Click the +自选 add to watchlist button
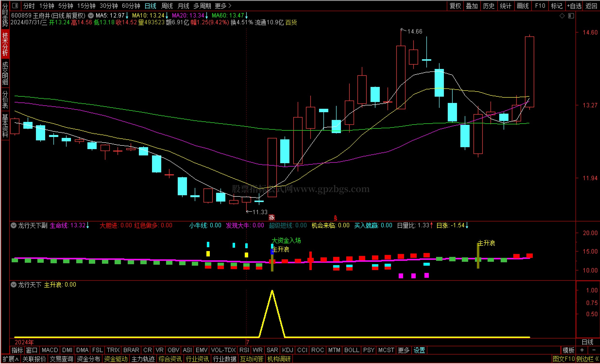This screenshot has width=600, height=364. tap(574, 6)
